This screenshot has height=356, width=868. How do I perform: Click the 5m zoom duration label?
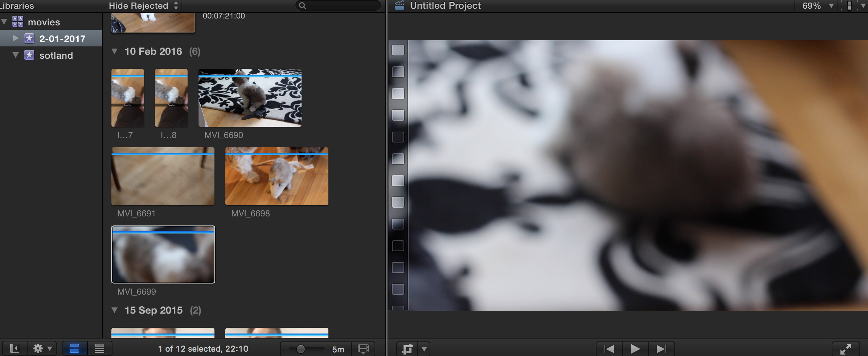pos(338,349)
